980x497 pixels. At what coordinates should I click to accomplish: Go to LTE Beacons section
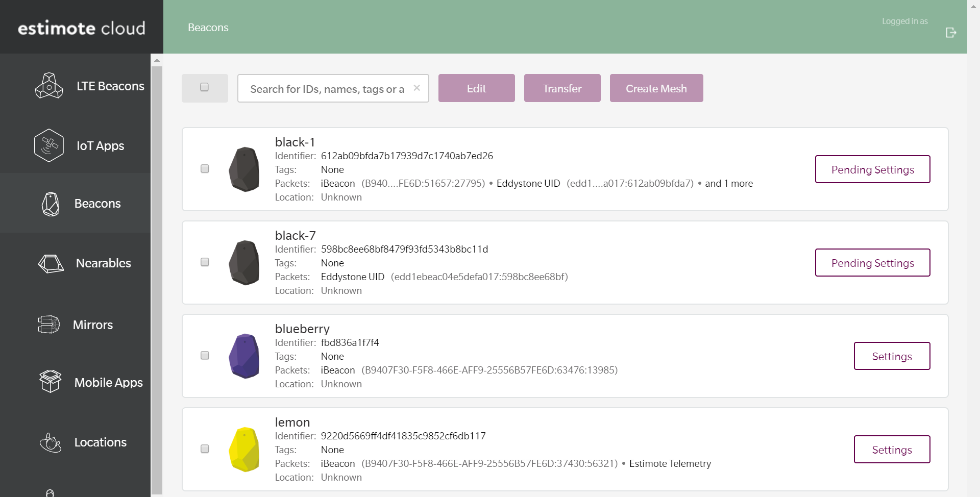(110, 86)
